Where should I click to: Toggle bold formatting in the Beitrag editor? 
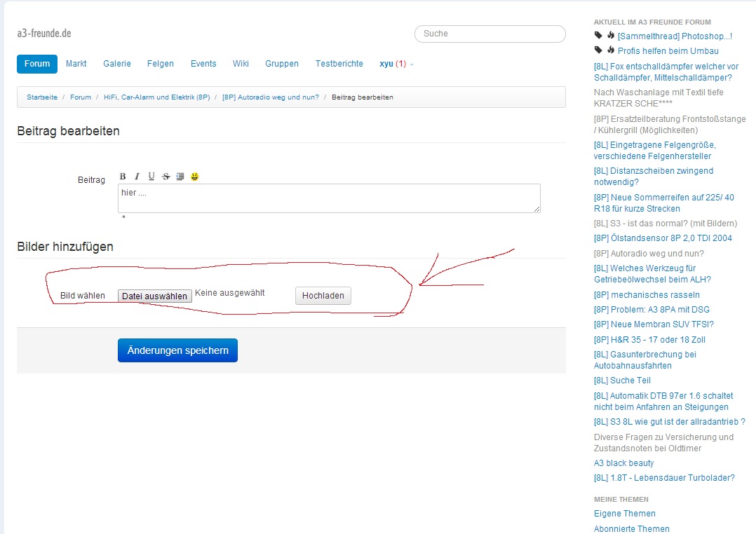click(123, 177)
